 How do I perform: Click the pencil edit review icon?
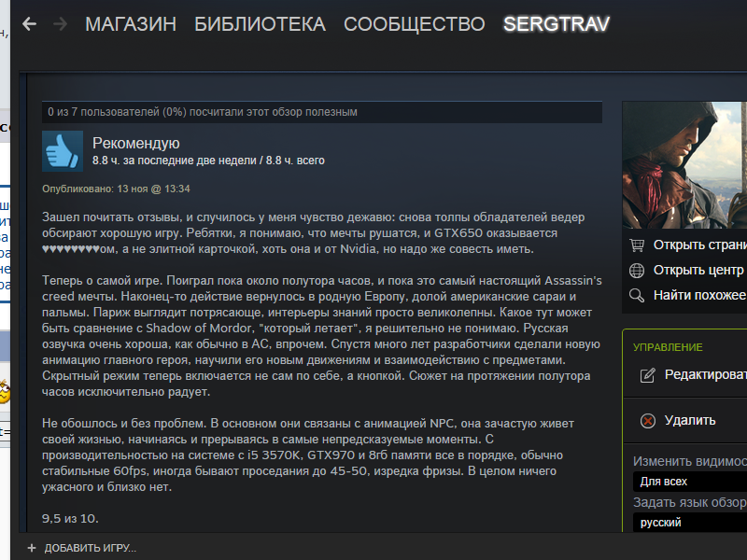647,375
